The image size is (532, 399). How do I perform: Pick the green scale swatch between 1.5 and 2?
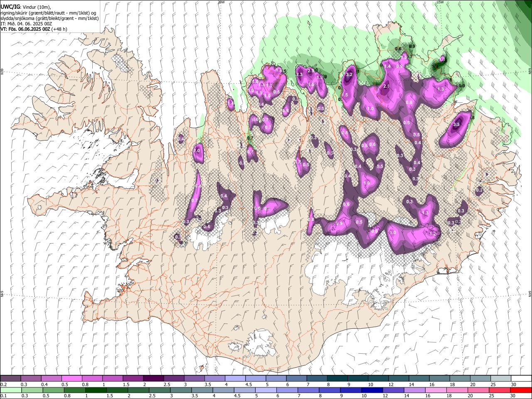(x=117, y=390)
